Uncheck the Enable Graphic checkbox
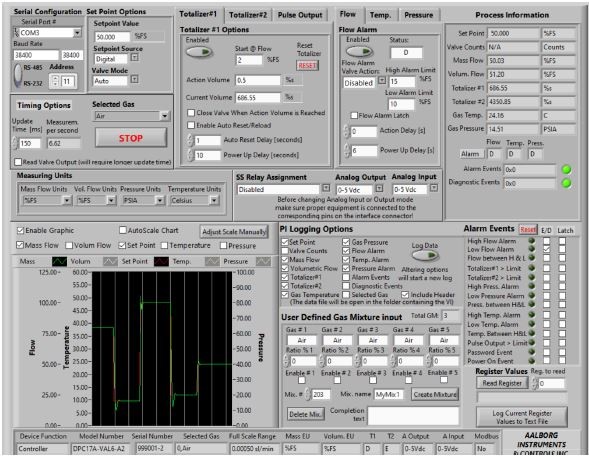 click(x=20, y=230)
